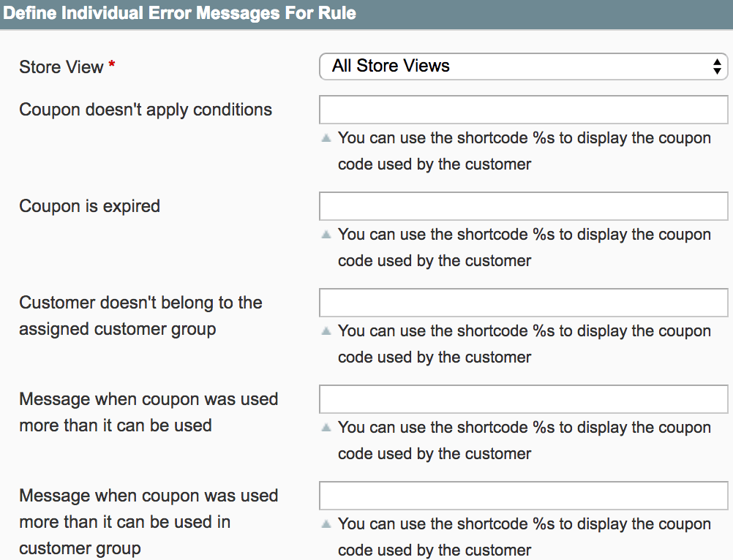733x560 pixels.
Task: Click the "Coupon is expired" label text
Action: point(89,206)
